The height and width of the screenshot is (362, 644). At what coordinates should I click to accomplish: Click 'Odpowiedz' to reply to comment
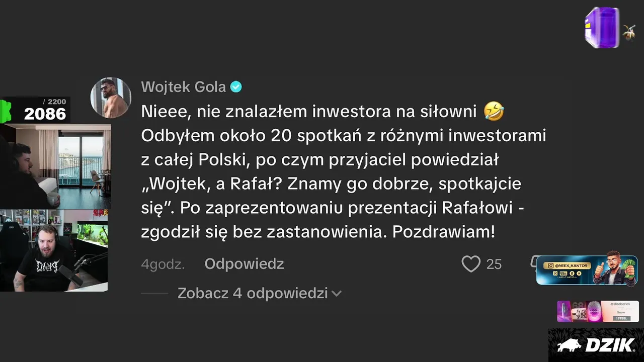click(244, 264)
